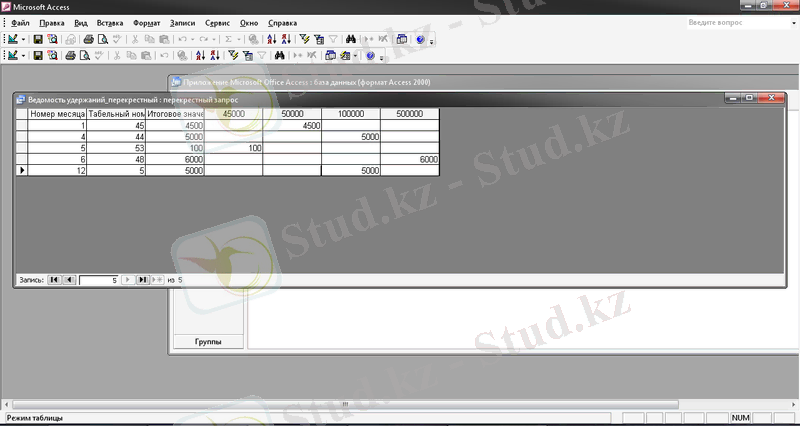Click Save in the top toolbar
This screenshot has width=800, height=426.
pyautogui.click(x=38, y=39)
